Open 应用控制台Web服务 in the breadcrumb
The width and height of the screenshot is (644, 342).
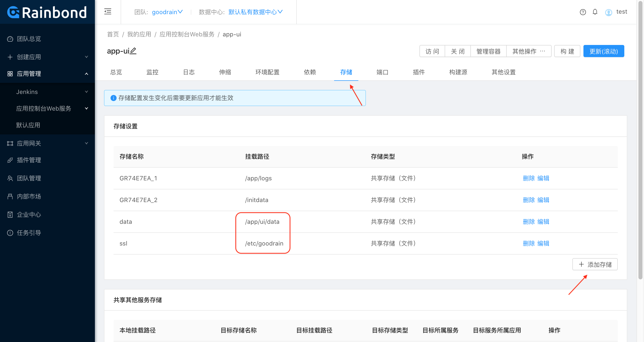click(187, 34)
